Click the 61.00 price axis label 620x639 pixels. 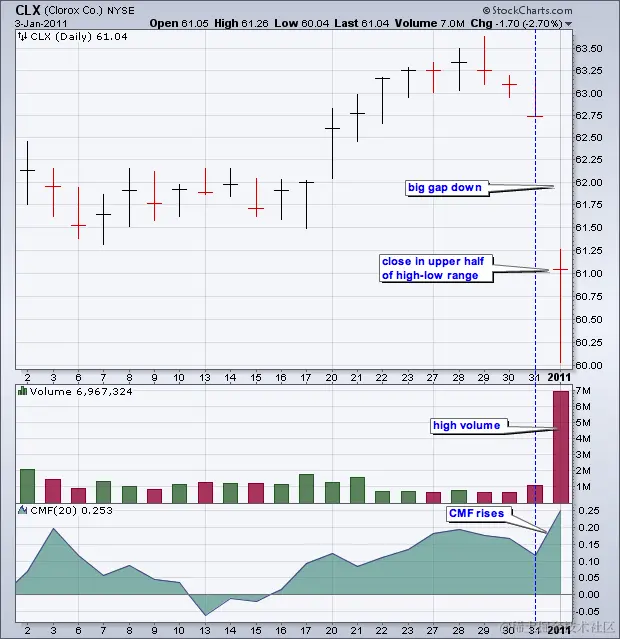588,273
